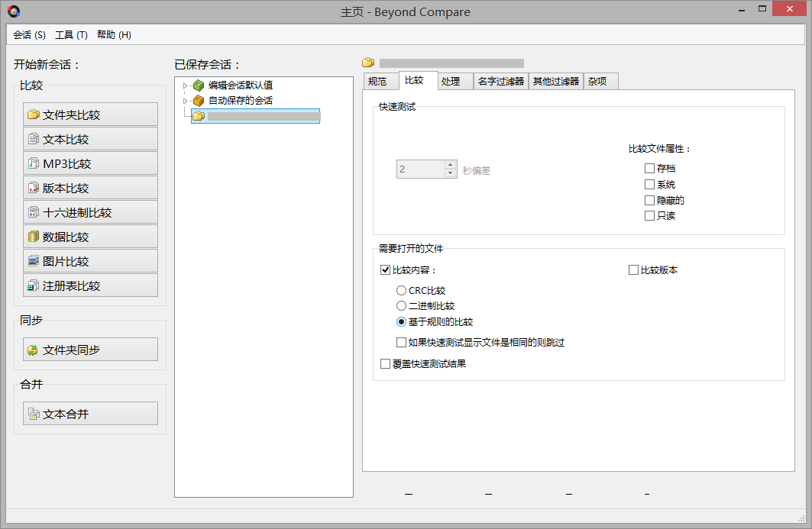Click the folder compare icon (文件夹比较)
The image size is (812, 529).
click(33, 115)
